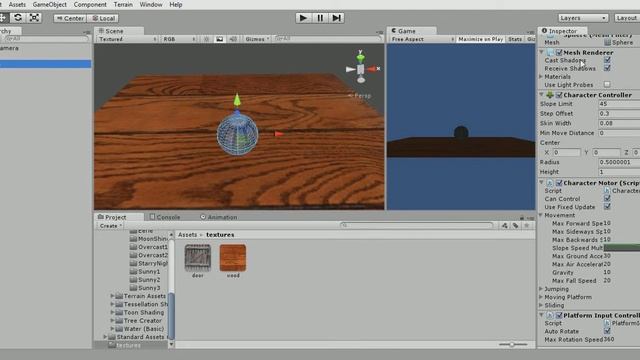Screen dimensions: 640x360
Task: Click the green Y move arrow on sphere
Action: pos(237,100)
